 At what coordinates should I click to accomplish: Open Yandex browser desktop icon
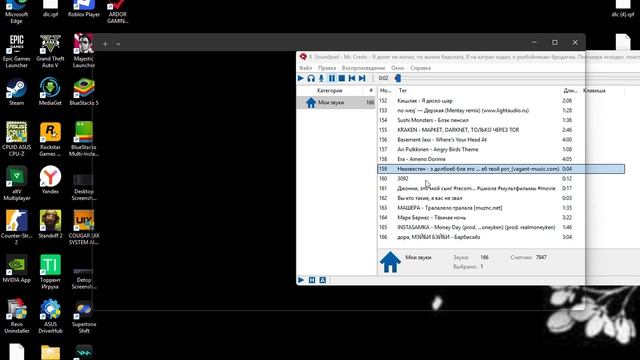point(50,180)
